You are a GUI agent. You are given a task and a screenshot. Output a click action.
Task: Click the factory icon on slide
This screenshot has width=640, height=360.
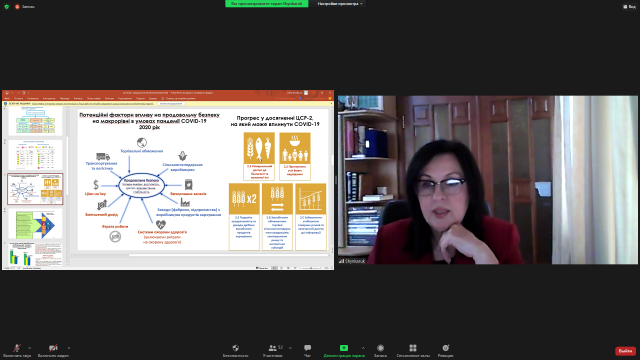coord(185,202)
